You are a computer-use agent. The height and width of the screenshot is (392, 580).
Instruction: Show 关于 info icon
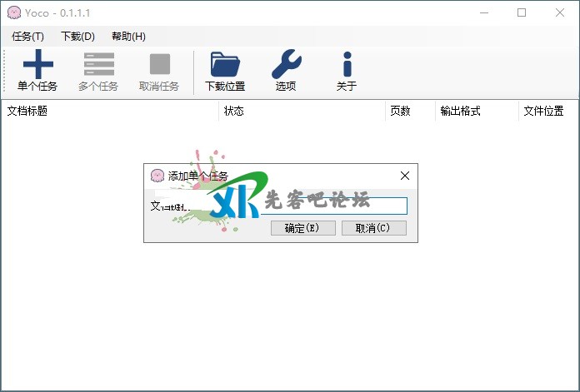pos(347,65)
